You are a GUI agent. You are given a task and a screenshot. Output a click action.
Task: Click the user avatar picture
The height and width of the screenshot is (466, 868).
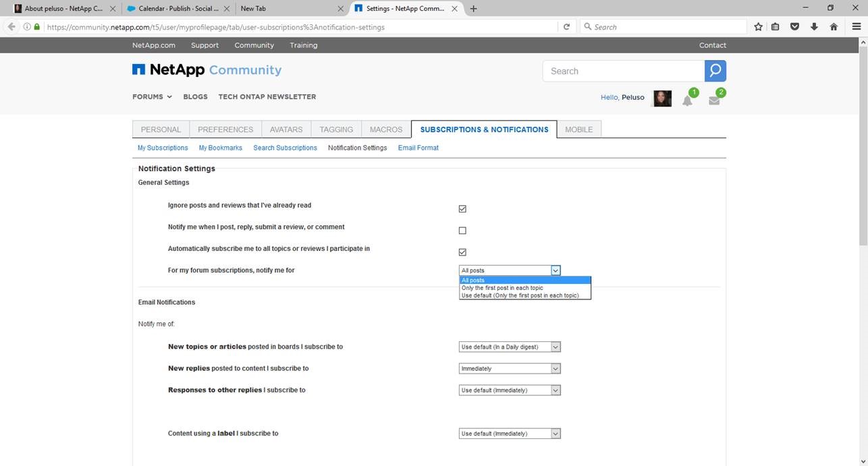(x=662, y=98)
